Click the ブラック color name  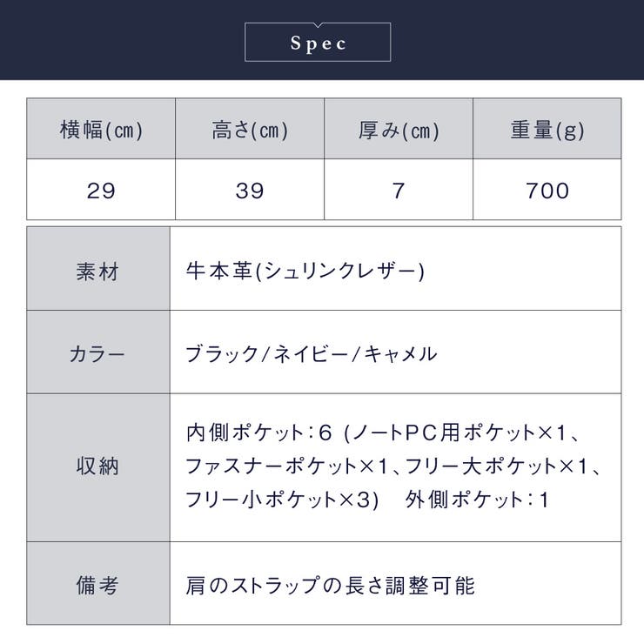pos(221,354)
